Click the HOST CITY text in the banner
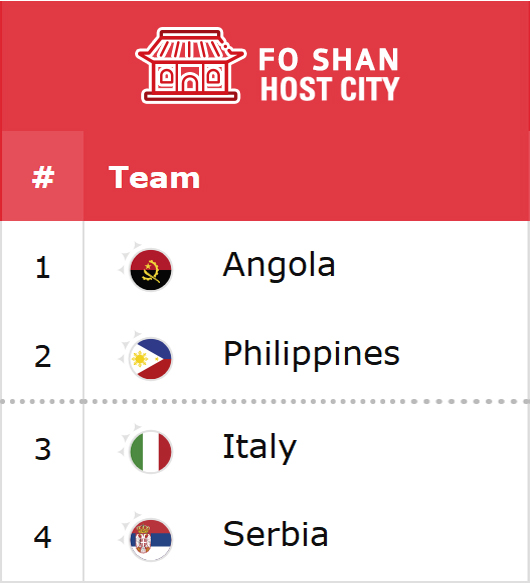The height and width of the screenshot is (583, 530). coord(330,88)
